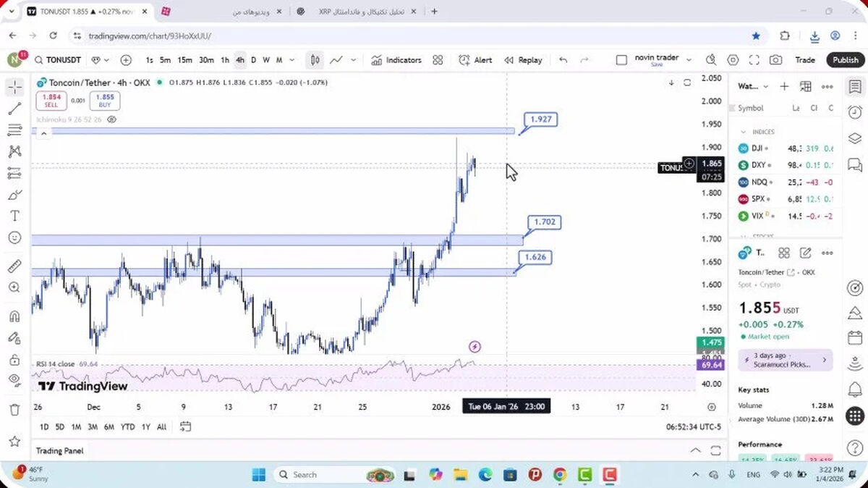Hide all drawings with eye icon
Screen dimensions: 868x488
(x=14, y=380)
